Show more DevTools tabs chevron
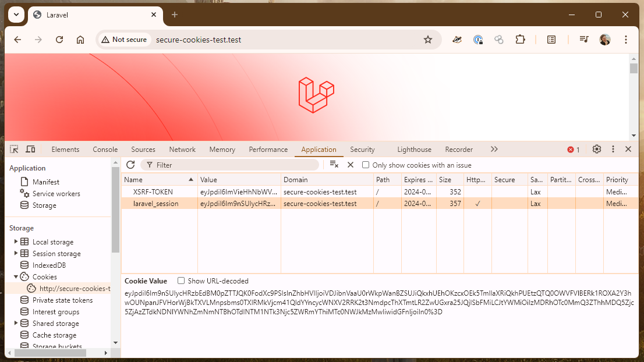 coord(494,150)
